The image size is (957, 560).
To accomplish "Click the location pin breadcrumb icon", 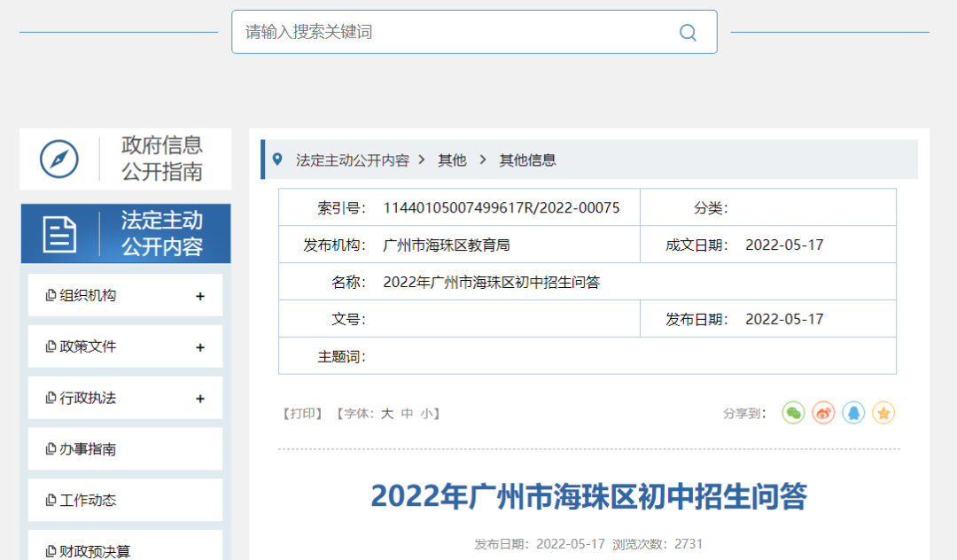I will tap(277, 159).
